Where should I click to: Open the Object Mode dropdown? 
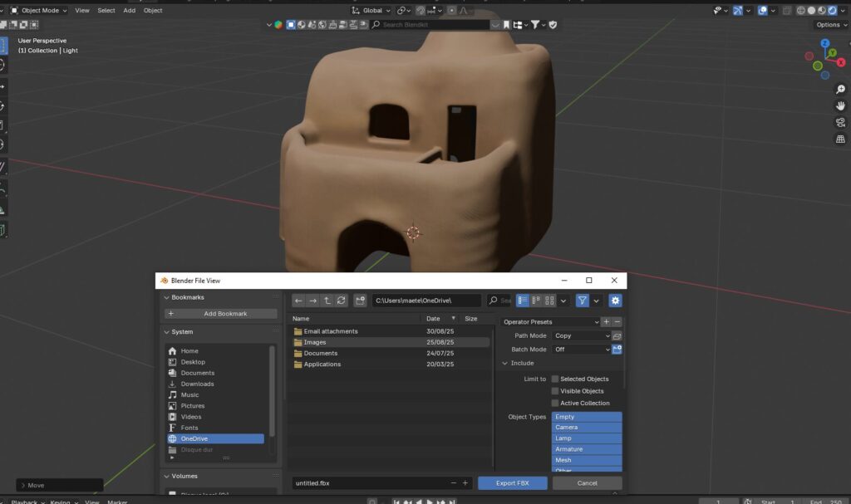[38, 10]
